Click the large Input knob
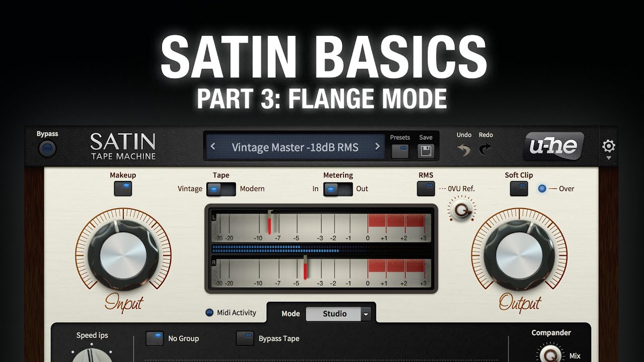 point(123,256)
